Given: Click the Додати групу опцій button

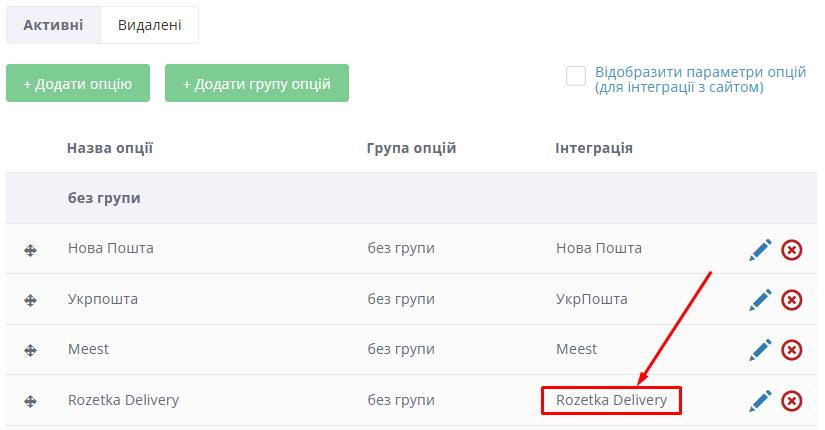Looking at the screenshot, I should [257, 84].
